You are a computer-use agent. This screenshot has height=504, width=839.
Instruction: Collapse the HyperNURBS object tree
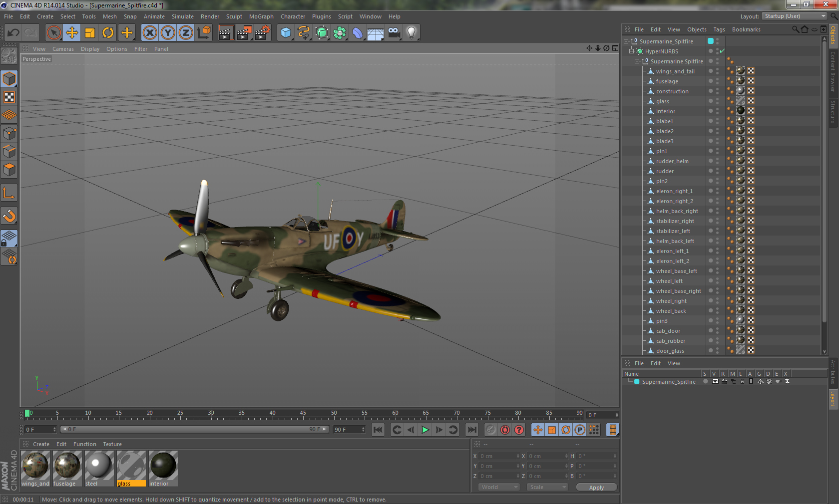pyautogui.click(x=632, y=51)
